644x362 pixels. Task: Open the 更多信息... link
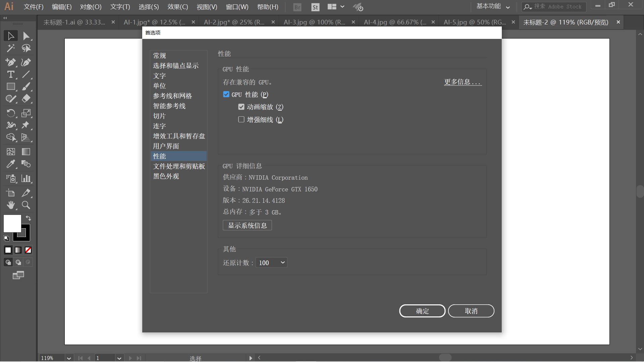click(x=463, y=82)
